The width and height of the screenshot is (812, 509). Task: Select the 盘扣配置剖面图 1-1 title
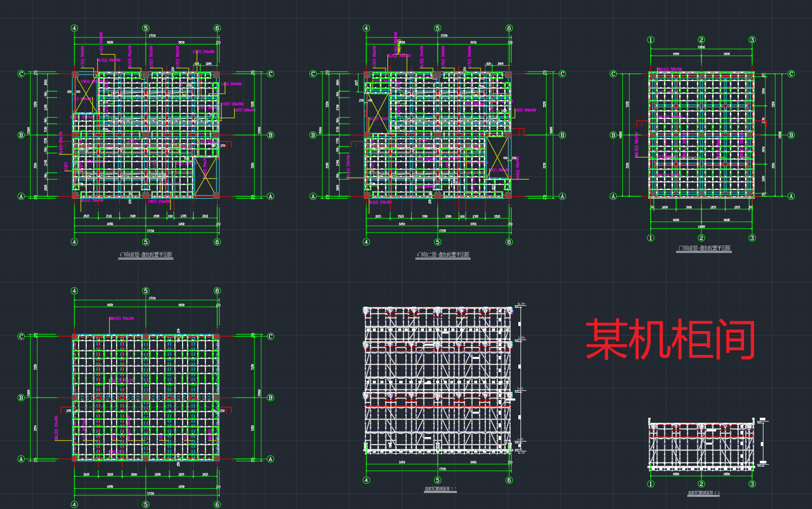[440, 489]
